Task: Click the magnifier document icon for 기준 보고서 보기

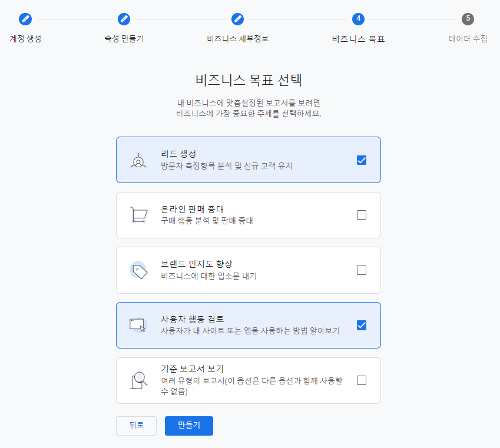Action: tap(138, 380)
